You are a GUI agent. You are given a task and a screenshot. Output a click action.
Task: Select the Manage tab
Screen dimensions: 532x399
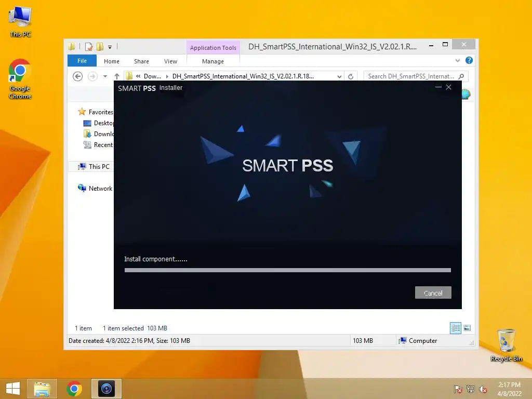[x=212, y=61]
